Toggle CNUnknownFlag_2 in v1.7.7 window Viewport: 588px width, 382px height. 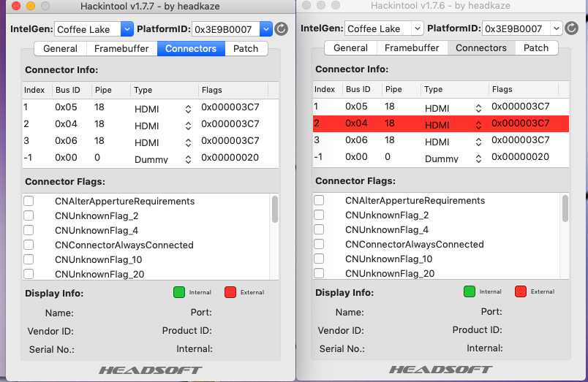[x=29, y=215]
